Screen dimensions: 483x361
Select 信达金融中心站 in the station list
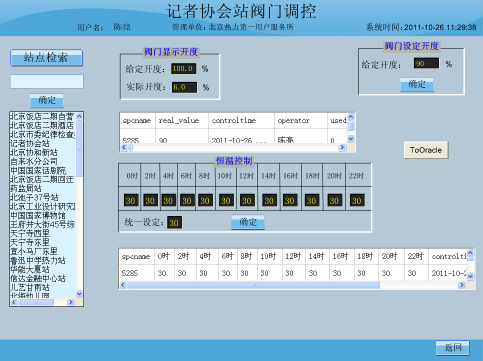click(43, 278)
